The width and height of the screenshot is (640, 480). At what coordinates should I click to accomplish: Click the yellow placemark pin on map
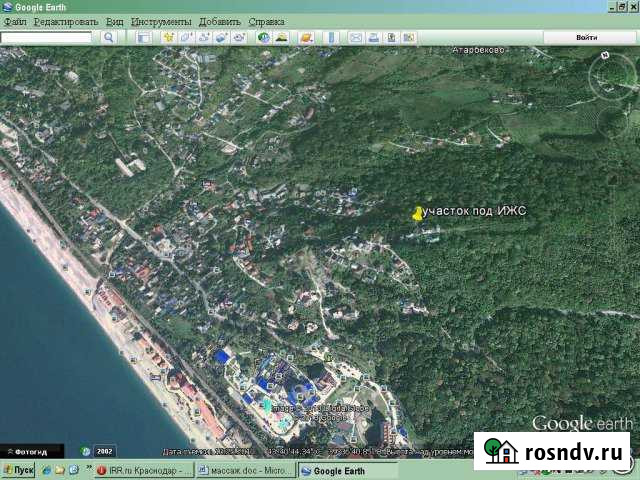[x=417, y=213]
